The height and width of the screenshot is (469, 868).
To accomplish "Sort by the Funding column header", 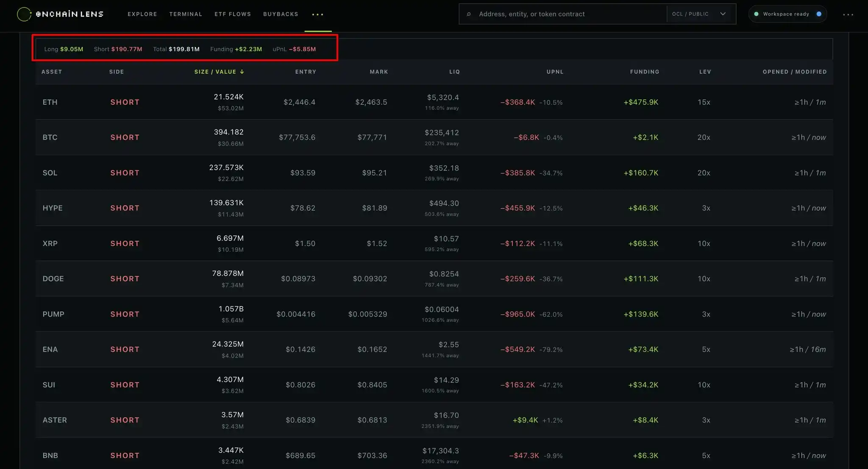I will click(645, 72).
